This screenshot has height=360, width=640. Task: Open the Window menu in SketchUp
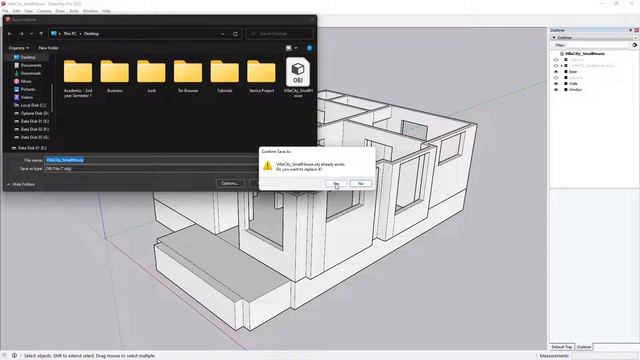click(90, 11)
